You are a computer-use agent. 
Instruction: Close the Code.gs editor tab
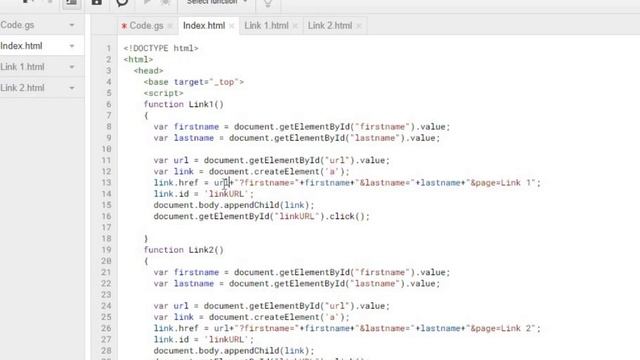click(170, 26)
